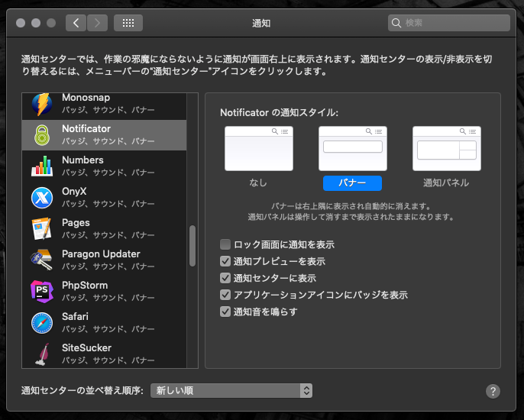The width and height of the screenshot is (524, 420).
Task: Click the 通知センターの並べ替え順序 label
Action: (82, 390)
